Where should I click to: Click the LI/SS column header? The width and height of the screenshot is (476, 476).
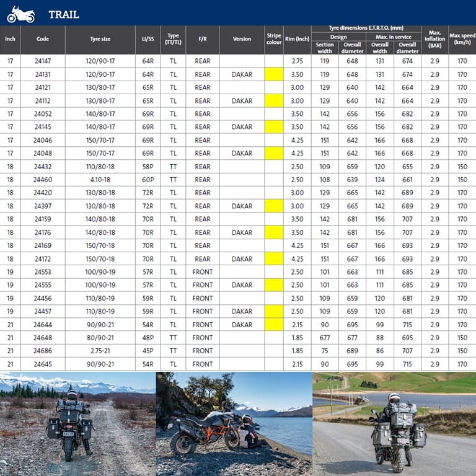148,39
